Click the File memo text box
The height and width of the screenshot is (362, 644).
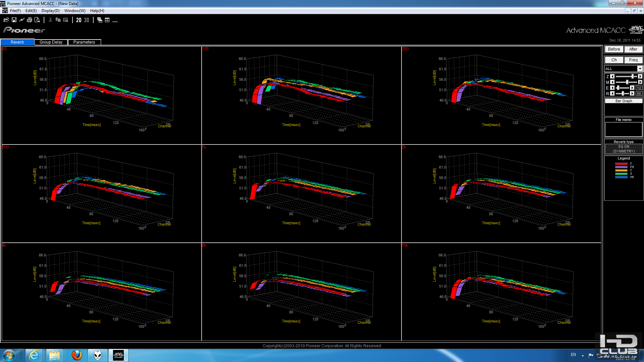(x=624, y=129)
